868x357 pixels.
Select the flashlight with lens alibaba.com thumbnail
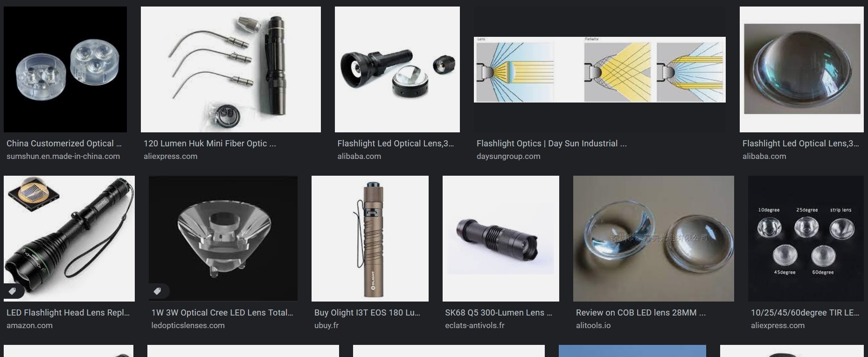[x=397, y=69]
